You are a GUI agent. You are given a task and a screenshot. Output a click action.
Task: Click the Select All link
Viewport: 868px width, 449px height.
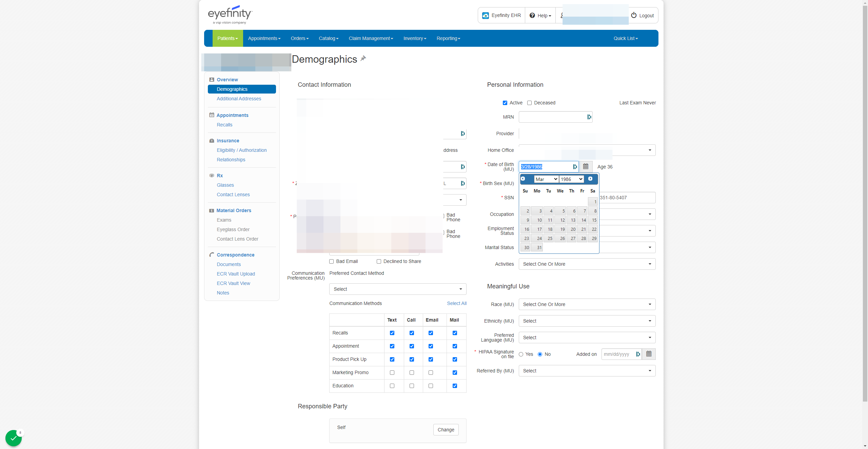pyautogui.click(x=456, y=303)
